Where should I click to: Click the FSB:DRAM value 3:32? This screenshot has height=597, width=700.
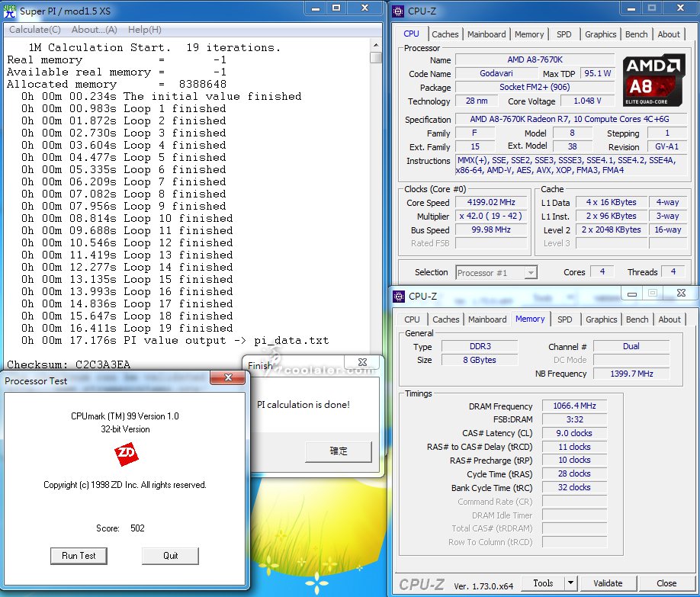coord(574,419)
